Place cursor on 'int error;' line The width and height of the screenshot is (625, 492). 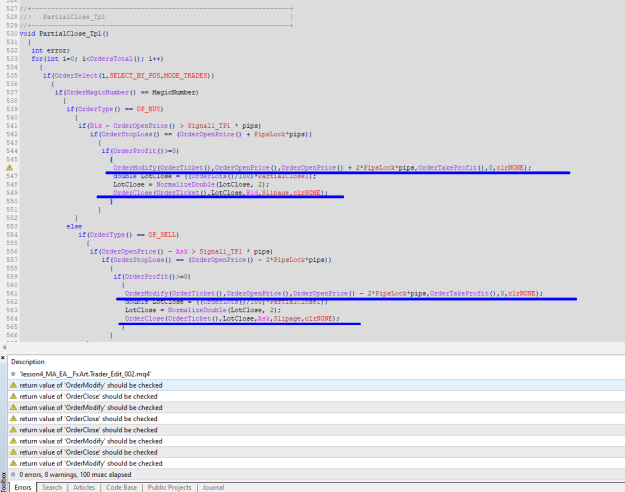pyautogui.click(x=50, y=50)
